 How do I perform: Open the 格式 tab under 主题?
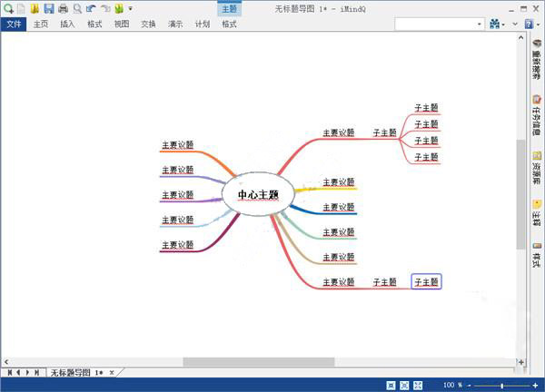pyautogui.click(x=230, y=24)
